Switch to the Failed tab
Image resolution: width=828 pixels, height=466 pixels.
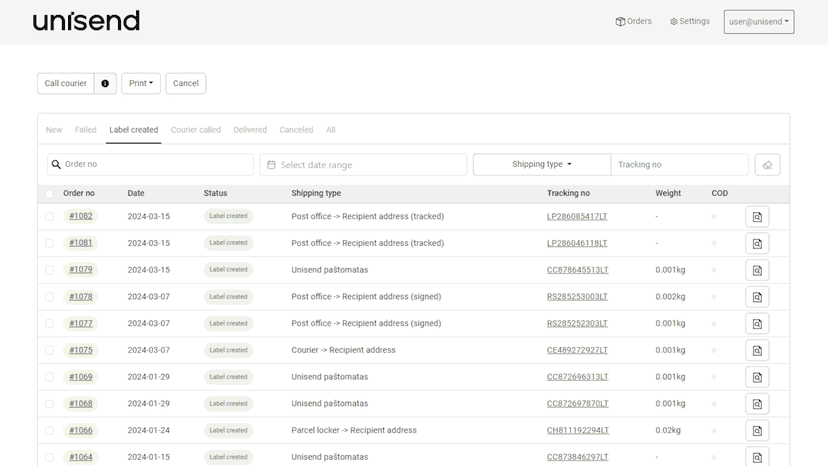click(86, 130)
